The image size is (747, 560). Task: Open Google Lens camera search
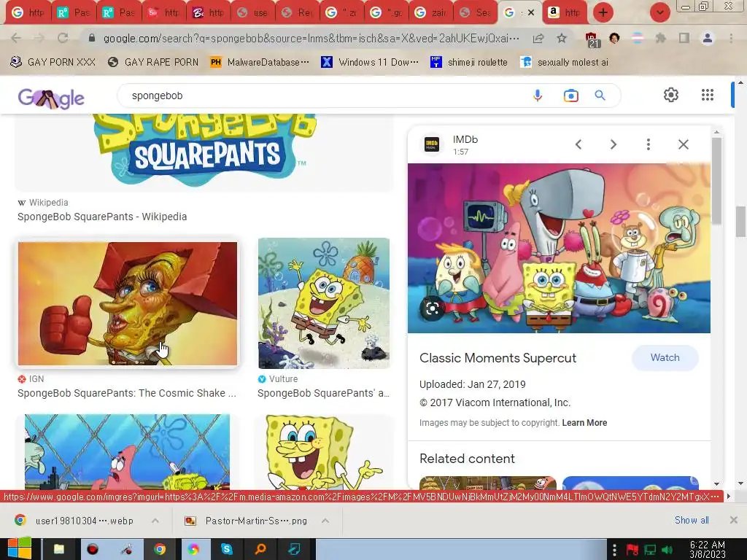click(x=570, y=96)
